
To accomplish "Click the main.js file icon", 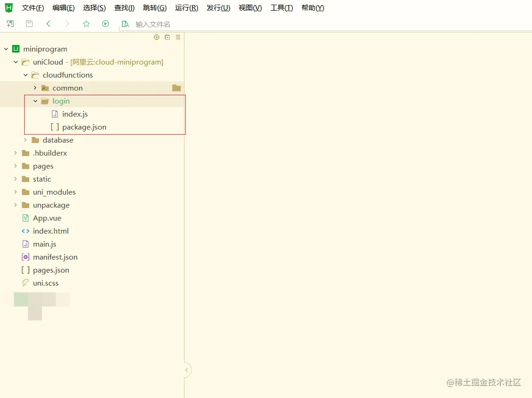I will (x=26, y=244).
